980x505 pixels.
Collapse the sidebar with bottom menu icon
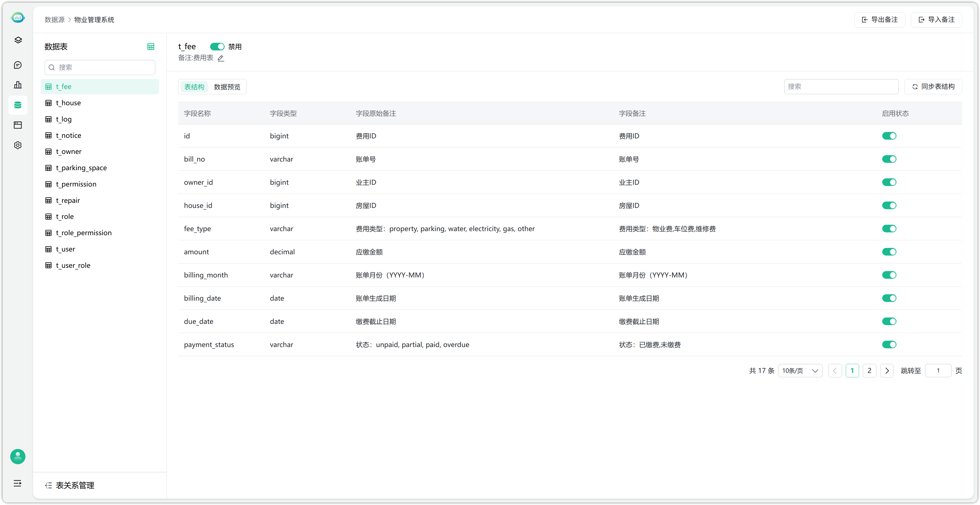pos(18,483)
